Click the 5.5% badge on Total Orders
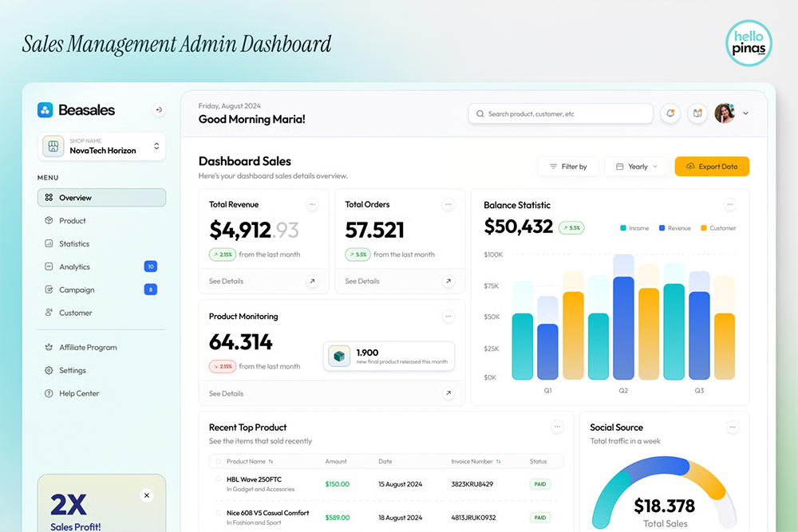Viewport: 798px width, 532px height. point(358,254)
